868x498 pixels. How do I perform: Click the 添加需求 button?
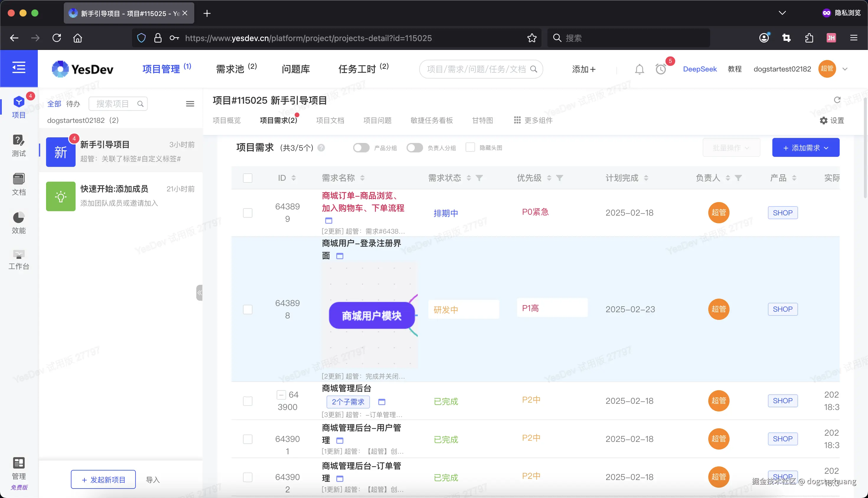click(x=805, y=147)
